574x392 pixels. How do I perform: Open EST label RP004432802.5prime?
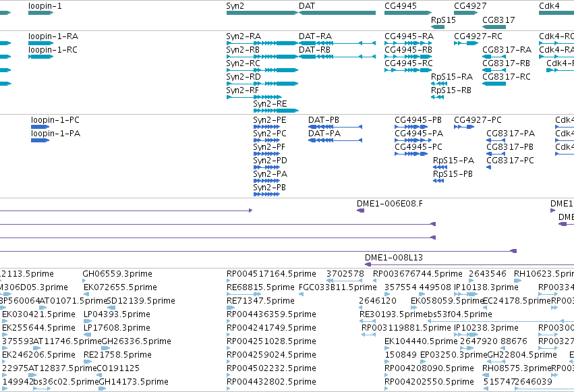(x=271, y=382)
